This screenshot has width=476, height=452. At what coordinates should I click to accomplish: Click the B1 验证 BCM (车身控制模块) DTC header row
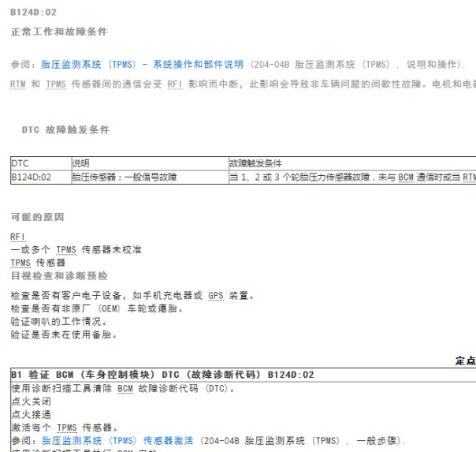pyautogui.click(x=244, y=375)
